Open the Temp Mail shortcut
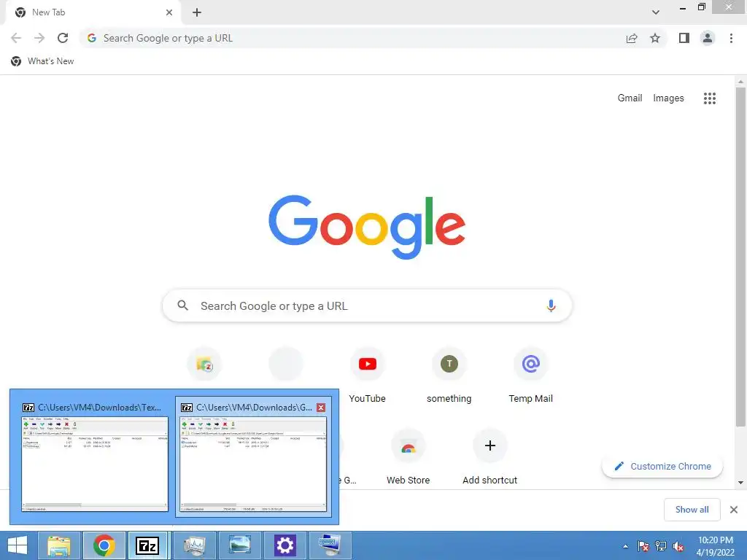This screenshot has height=560, width=747. click(x=531, y=376)
